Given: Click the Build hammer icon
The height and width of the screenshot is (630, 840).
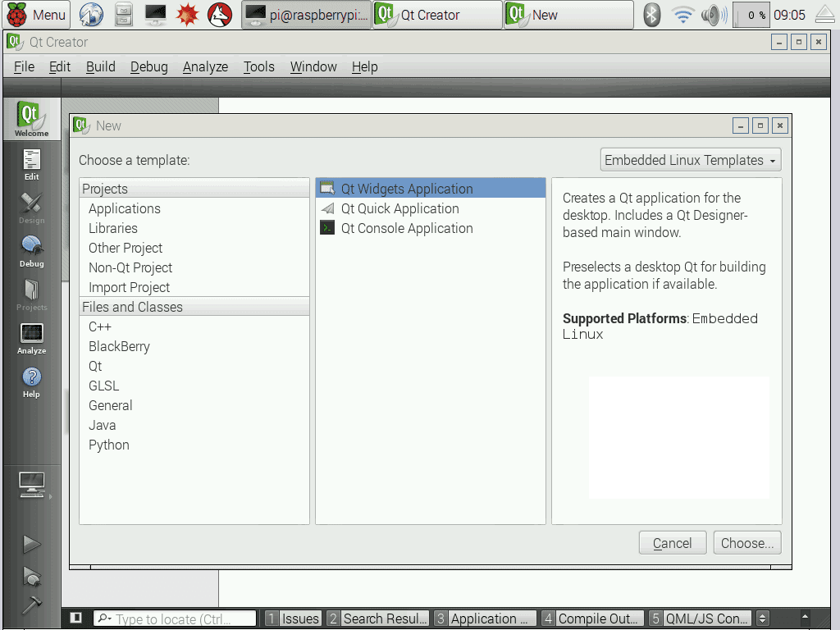Looking at the screenshot, I should 31,604.
